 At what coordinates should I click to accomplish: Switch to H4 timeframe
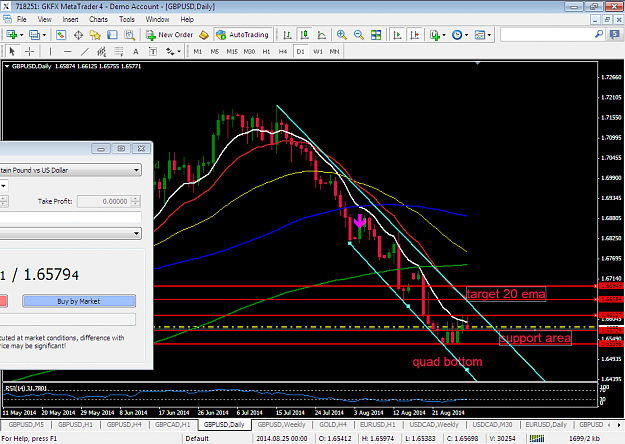pos(283,51)
